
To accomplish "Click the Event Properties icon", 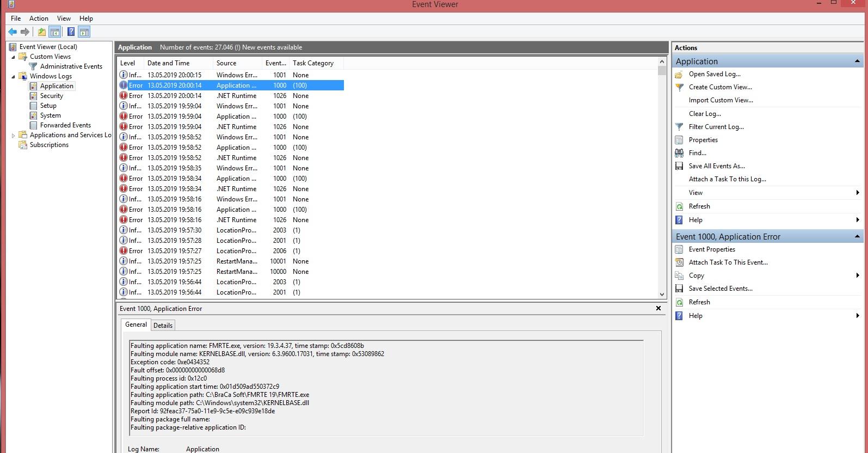I will [x=679, y=249].
